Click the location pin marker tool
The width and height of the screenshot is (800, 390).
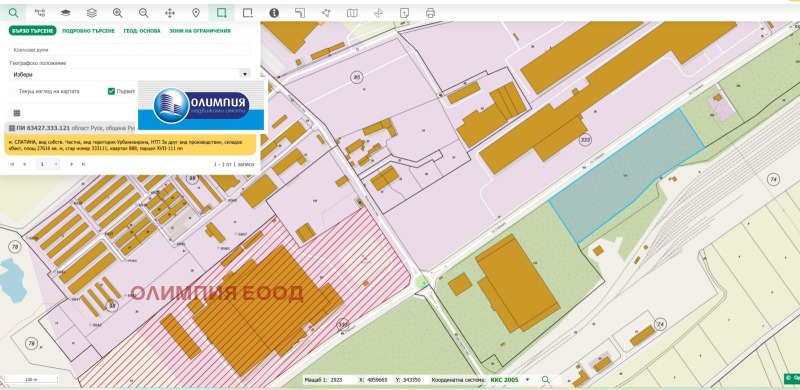(x=195, y=13)
